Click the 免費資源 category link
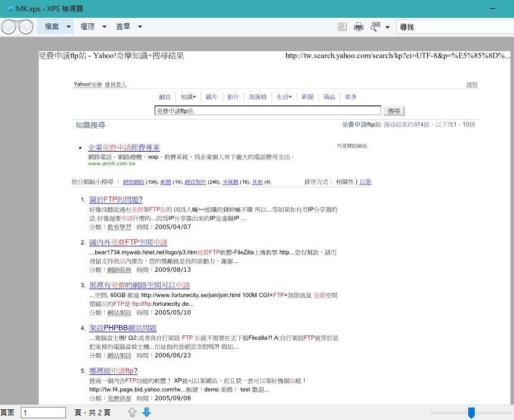Screen dimensions: 514x420 (x=120, y=399)
